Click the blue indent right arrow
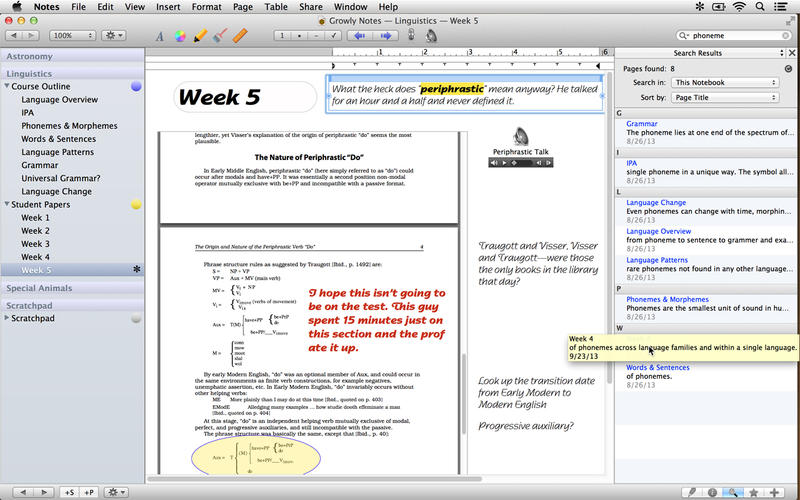This screenshot has width=800, height=500. pyautogui.click(x=386, y=36)
